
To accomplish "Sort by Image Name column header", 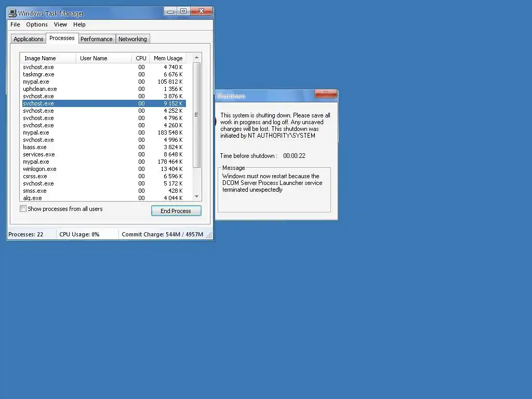I will [48, 58].
